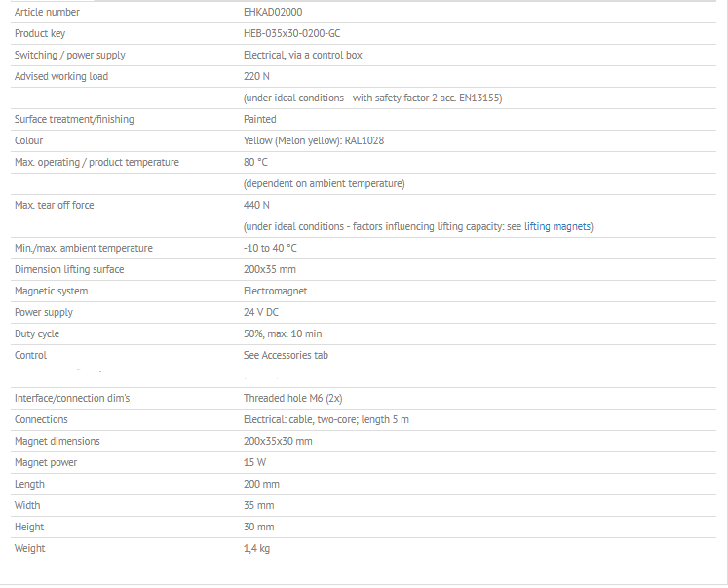The height and width of the screenshot is (588, 728).
Task: Click the Switching / power supply label
Action: [x=70, y=55]
